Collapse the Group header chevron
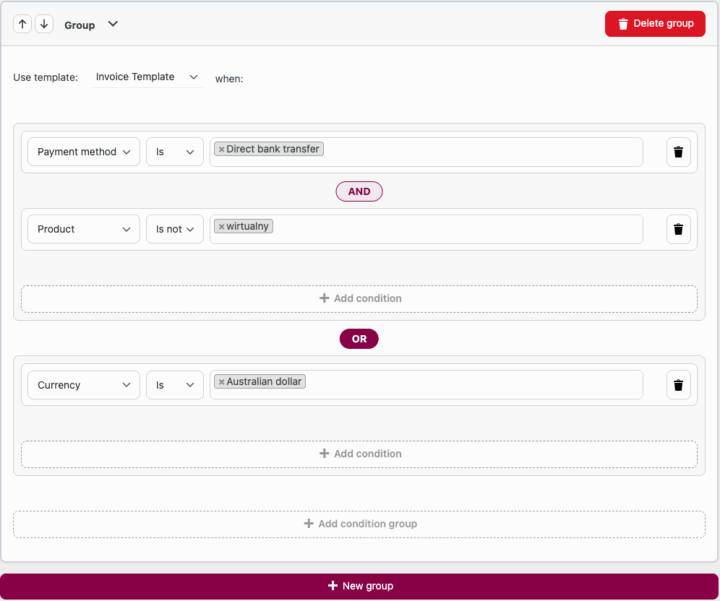 pyautogui.click(x=113, y=24)
